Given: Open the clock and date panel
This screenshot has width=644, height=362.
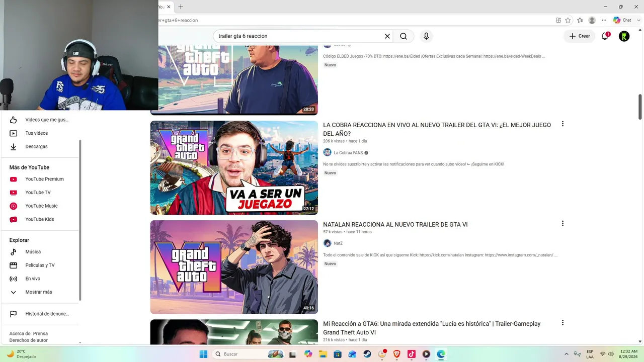Looking at the screenshot, I should tap(629, 354).
